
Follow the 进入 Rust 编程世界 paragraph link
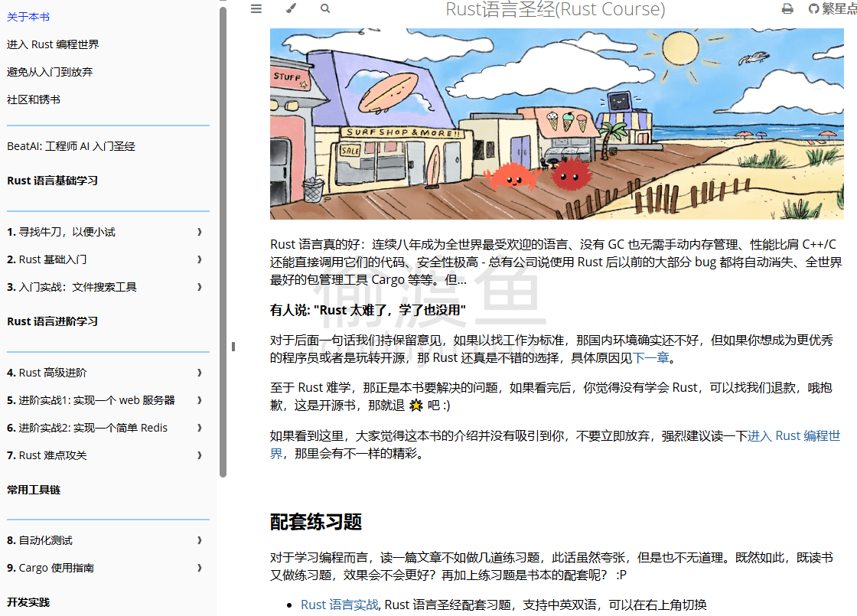(x=793, y=435)
